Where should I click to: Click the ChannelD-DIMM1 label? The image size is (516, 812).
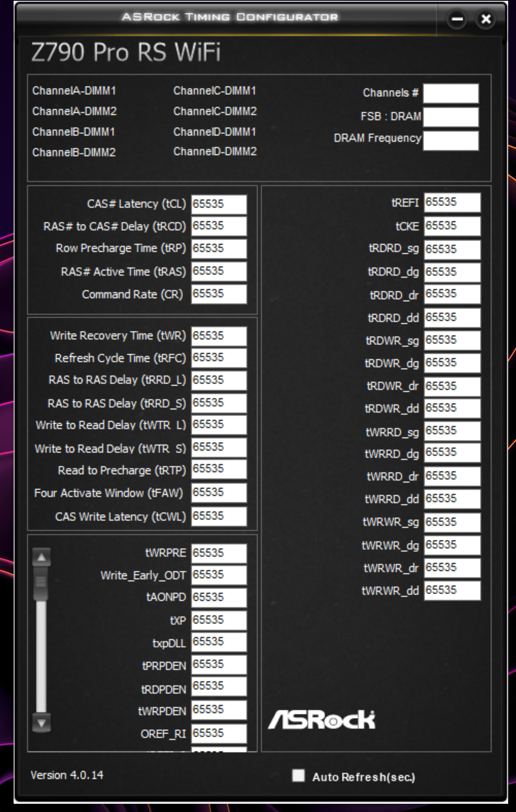[215, 132]
